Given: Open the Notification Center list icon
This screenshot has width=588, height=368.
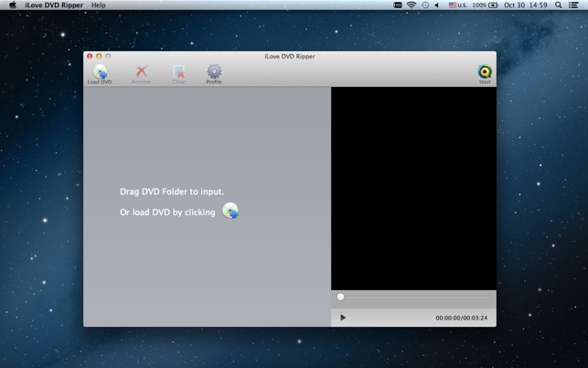Looking at the screenshot, I should click(575, 5).
